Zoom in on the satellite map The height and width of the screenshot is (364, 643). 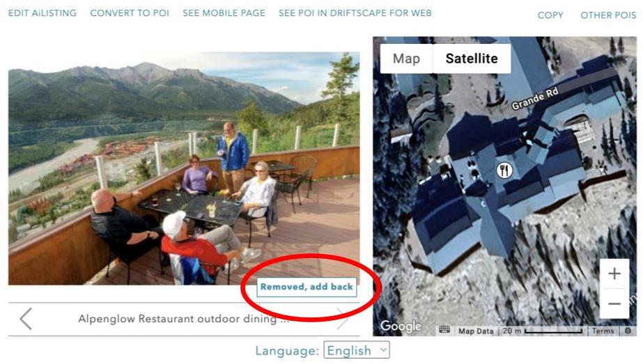614,274
